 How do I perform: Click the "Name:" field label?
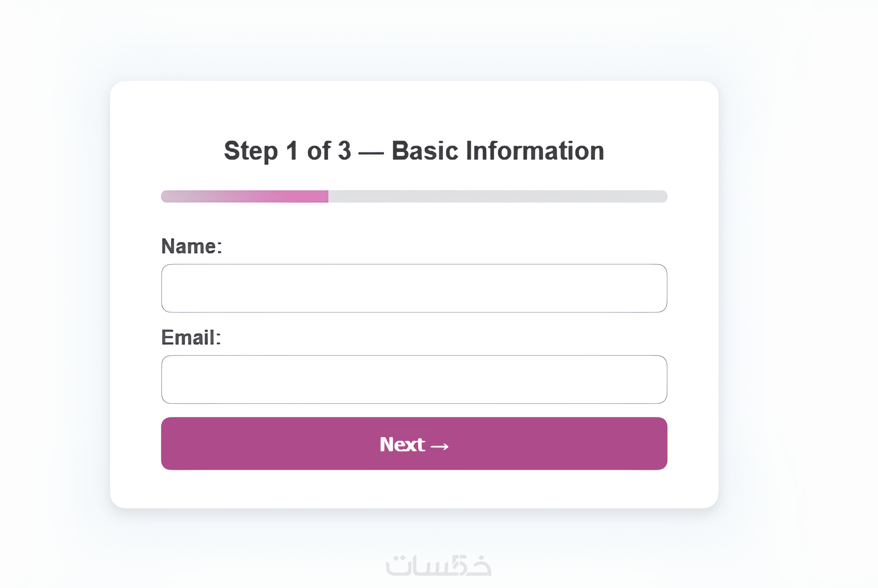[192, 246]
